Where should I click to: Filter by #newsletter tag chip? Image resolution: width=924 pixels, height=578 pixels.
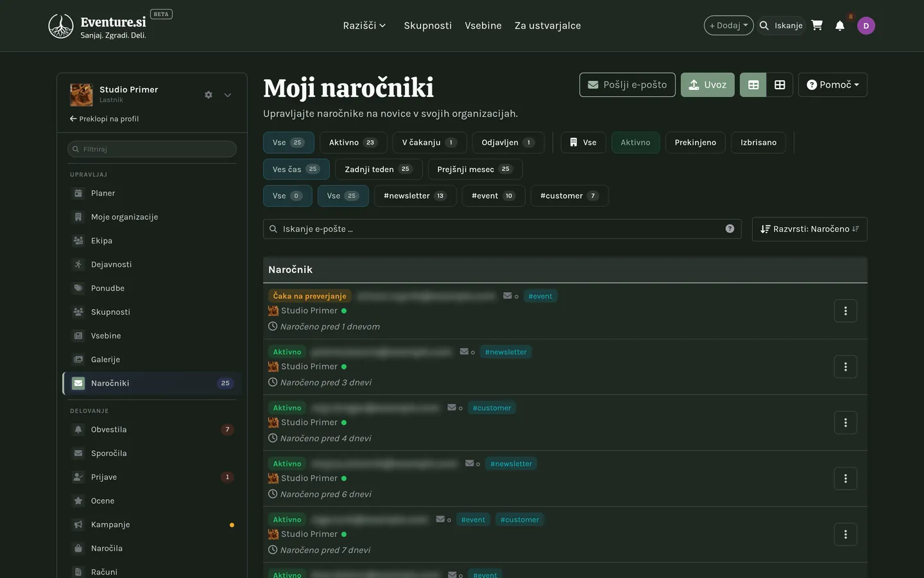(x=415, y=196)
